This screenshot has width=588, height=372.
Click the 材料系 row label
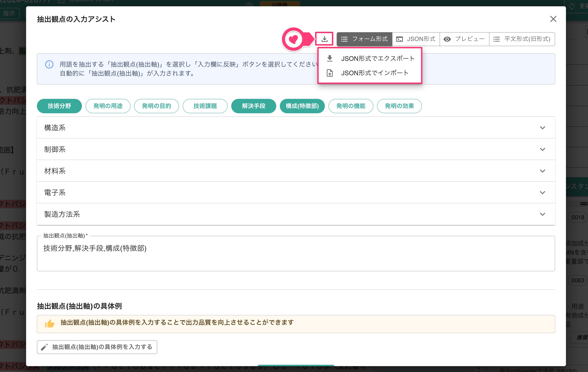[x=55, y=171]
